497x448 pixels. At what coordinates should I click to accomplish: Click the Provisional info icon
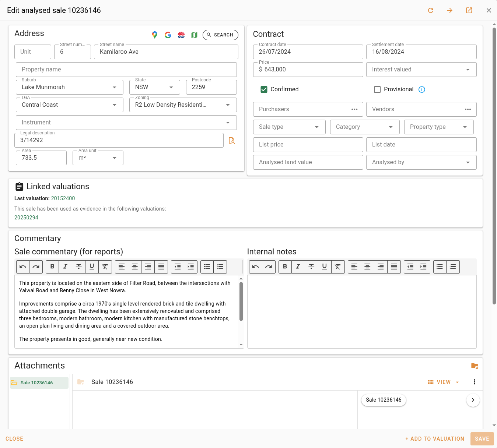click(422, 89)
